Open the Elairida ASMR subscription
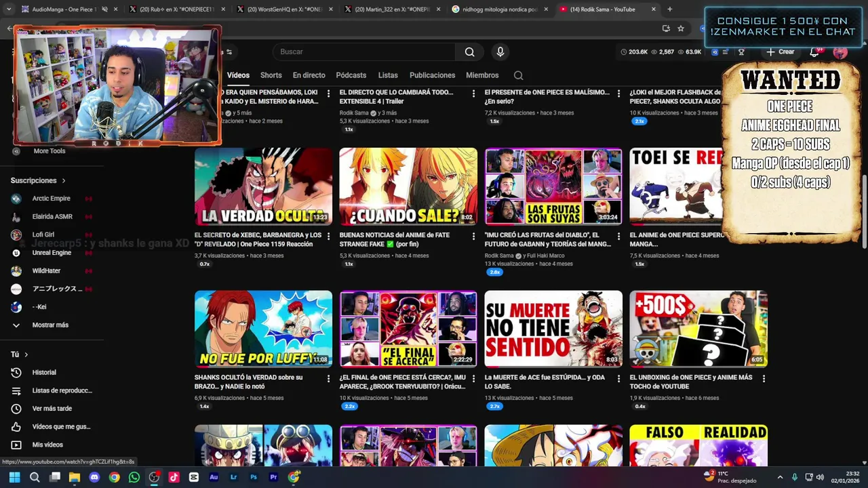This screenshot has width=868, height=488. (x=51, y=217)
